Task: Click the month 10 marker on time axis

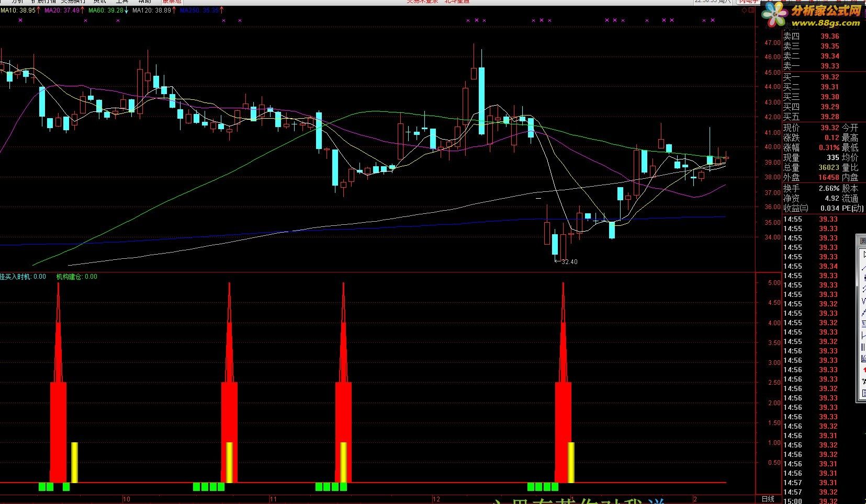Action: point(126,499)
